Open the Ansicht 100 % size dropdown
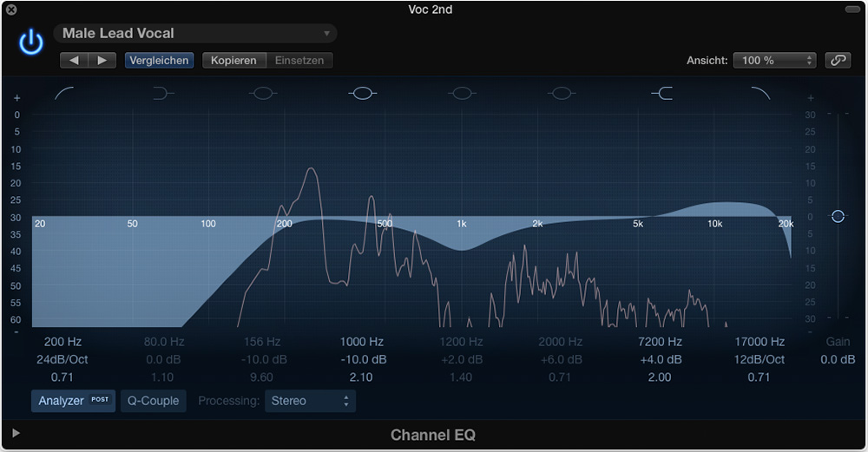Screen dimensions: 868x452 click(x=775, y=61)
